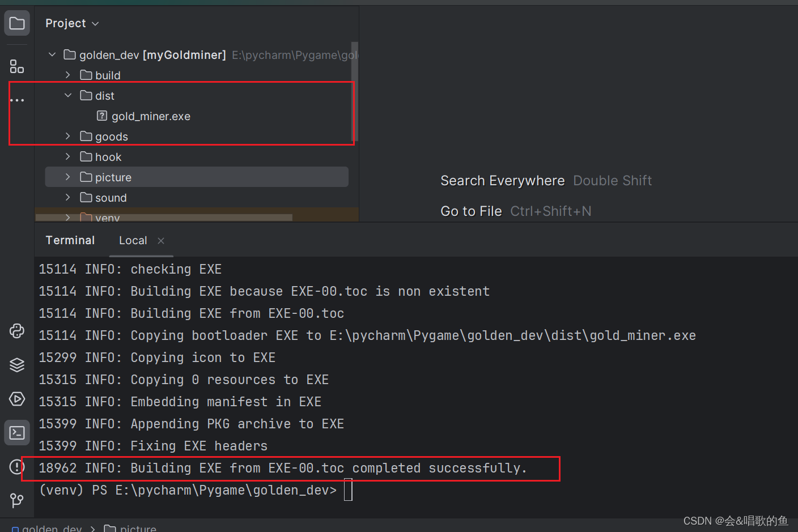Switch to the Local terminal tab
Viewport: 798px width, 532px height.
tap(133, 240)
